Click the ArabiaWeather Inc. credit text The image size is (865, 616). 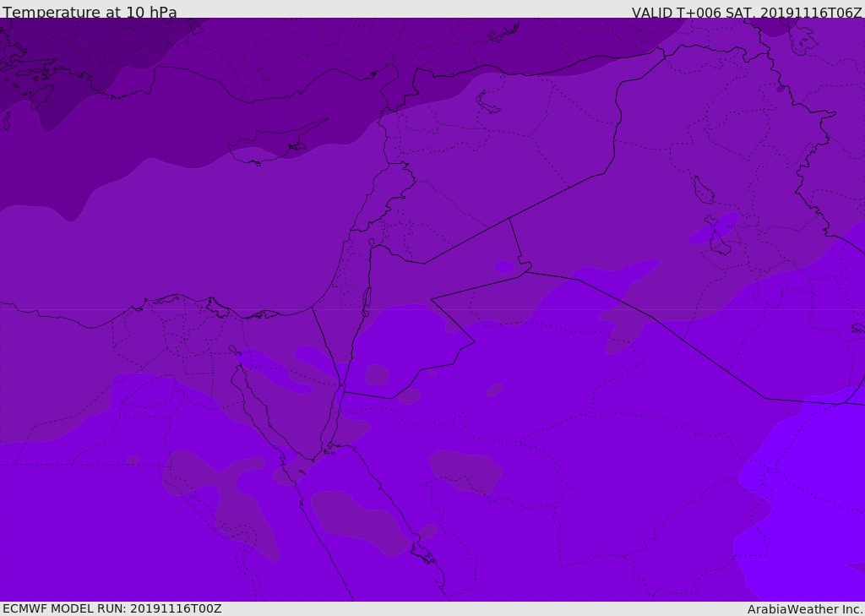[805, 608]
